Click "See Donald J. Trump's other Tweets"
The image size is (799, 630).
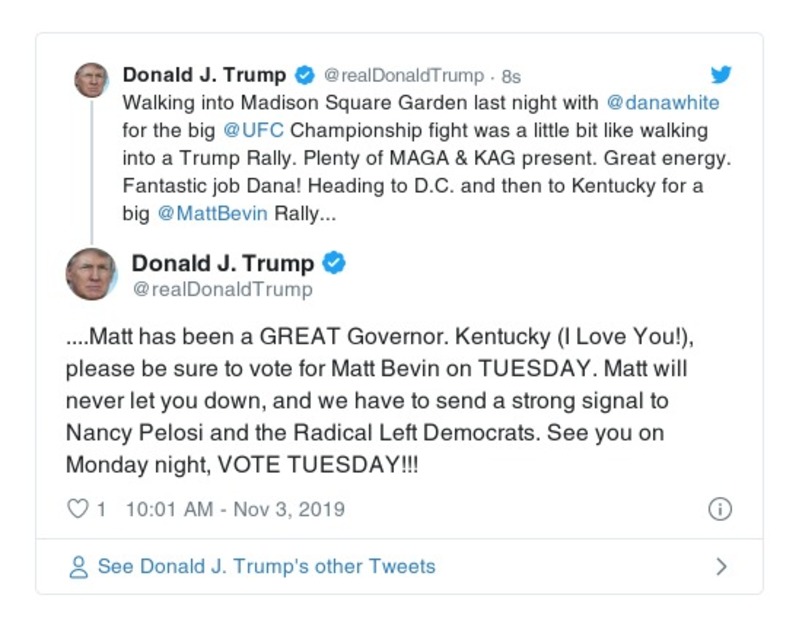[266, 567]
